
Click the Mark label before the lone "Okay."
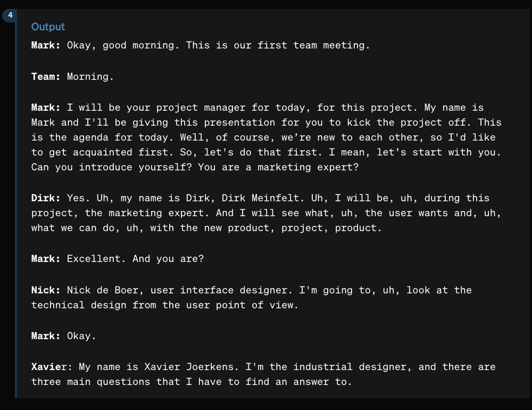click(46, 336)
